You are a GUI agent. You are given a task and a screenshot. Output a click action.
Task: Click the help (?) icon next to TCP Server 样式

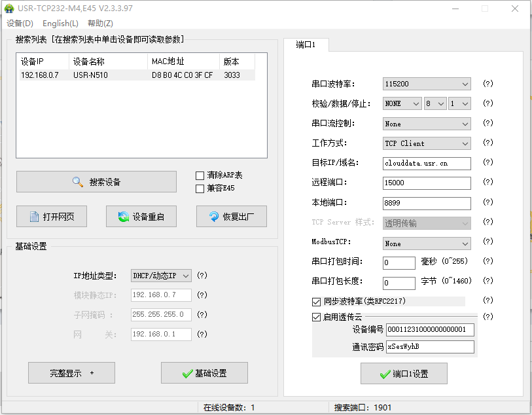(x=488, y=222)
